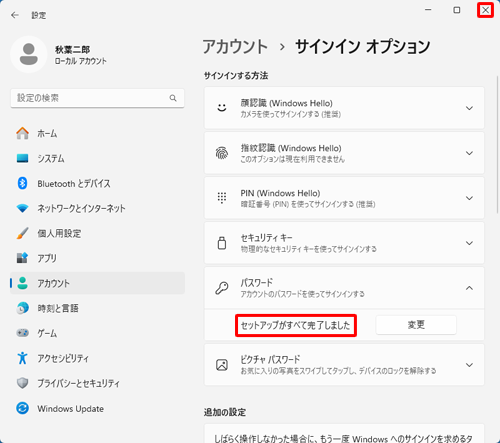
Task: Open プライバシーとセキュリティ page
Action: coord(97,383)
